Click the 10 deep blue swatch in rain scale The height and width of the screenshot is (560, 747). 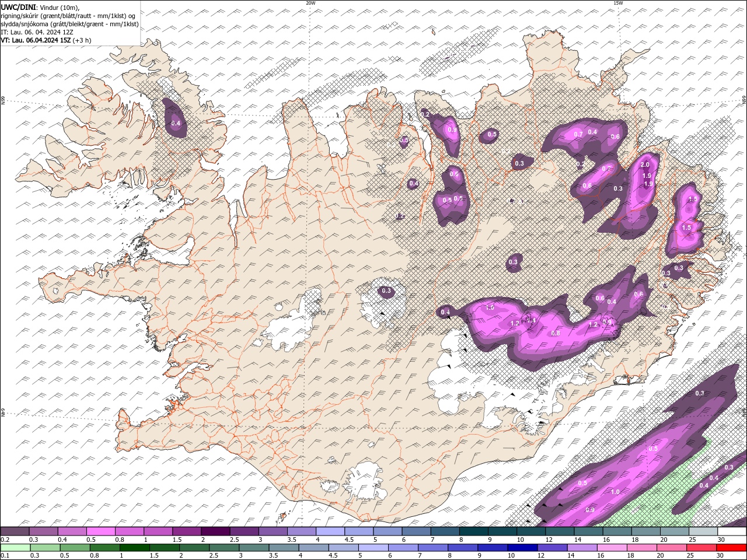[522, 547]
